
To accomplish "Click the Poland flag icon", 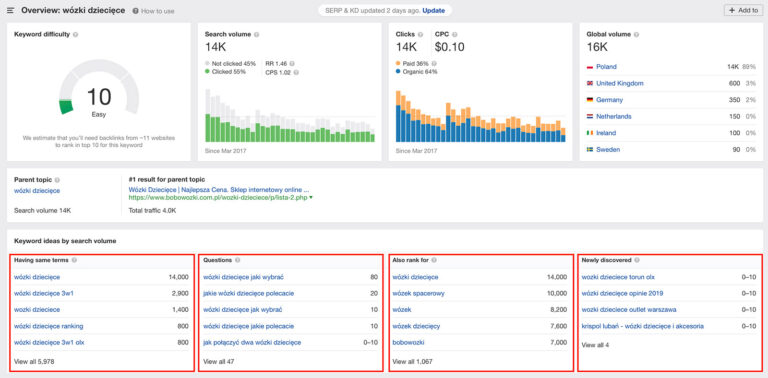I will pyautogui.click(x=590, y=67).
